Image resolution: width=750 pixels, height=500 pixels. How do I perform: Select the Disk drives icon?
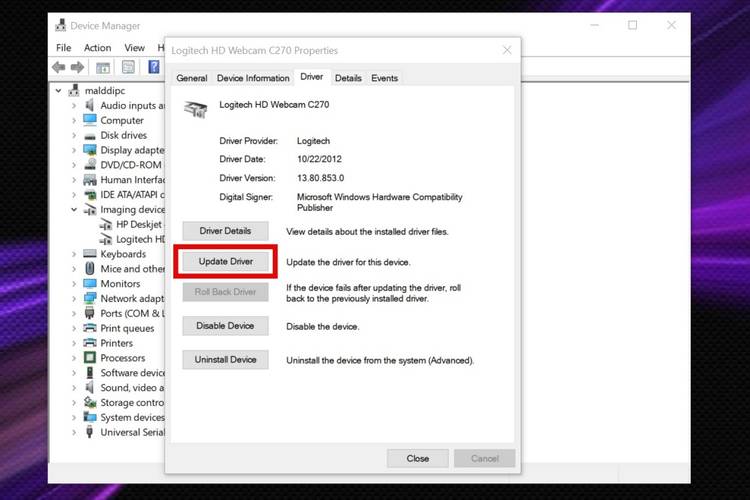tap(90, 136)
